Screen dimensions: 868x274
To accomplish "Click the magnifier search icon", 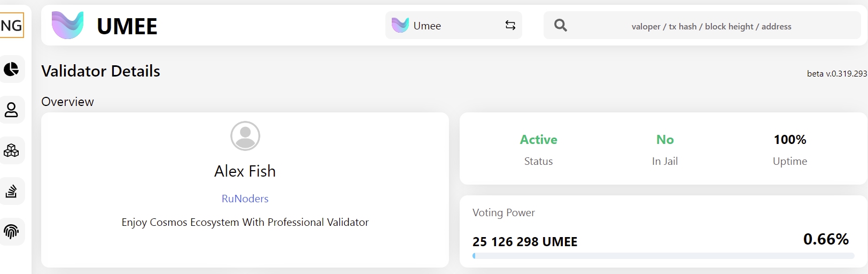I will point(561,25).
